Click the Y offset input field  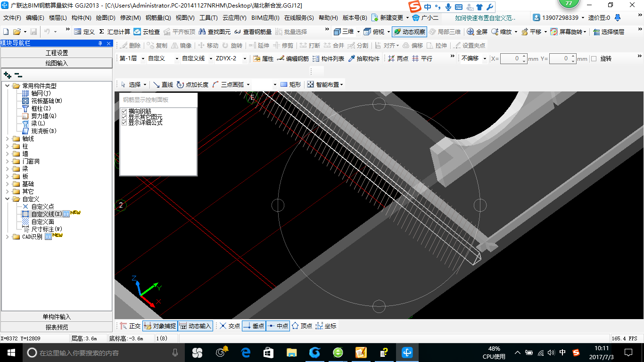coord(562,59)
